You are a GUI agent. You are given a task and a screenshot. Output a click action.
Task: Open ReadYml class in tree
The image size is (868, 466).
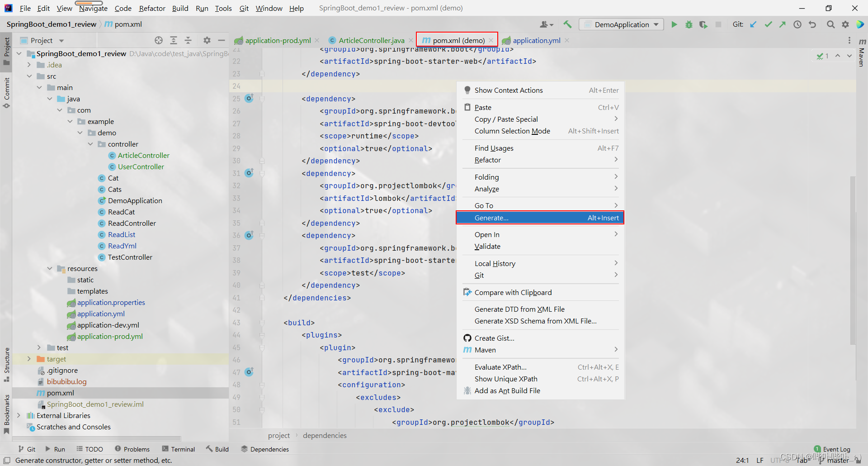[x=122, y=246]
